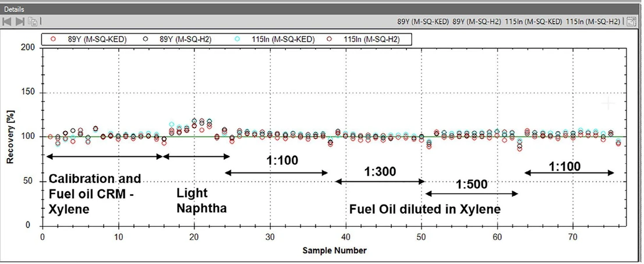Viewport: 644px width, 264px height.
Task: Select 115In (M-SQ-KED) in the toolbar series list
Action: pyautogui.click(x=533, y=22)
